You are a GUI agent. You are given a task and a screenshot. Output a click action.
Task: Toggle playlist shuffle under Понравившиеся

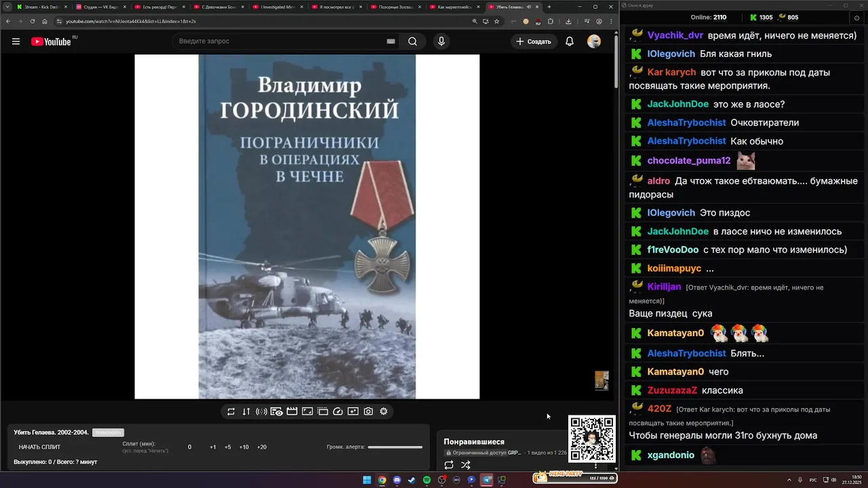tap(466, 465)
